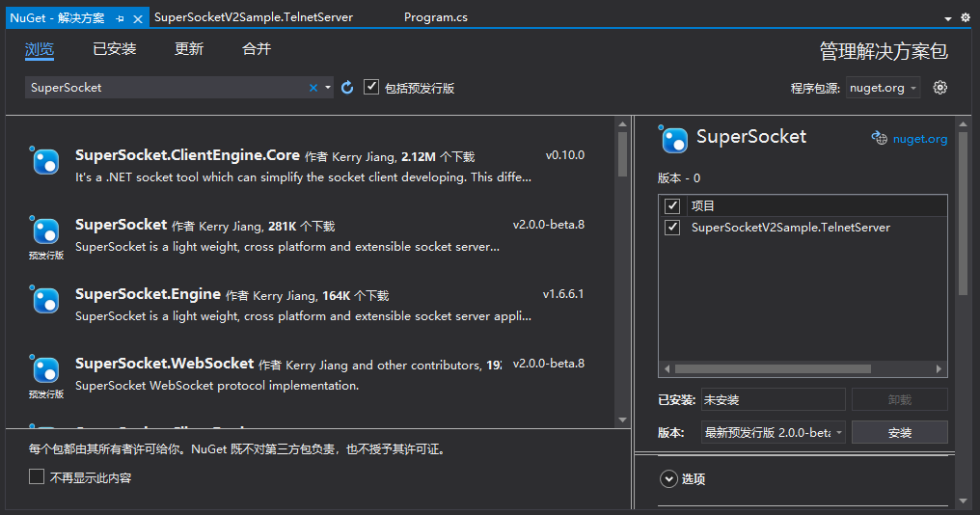Click project list scroll left arrow
The height and width of the screenshot is (515, 980).
point(667,368)
